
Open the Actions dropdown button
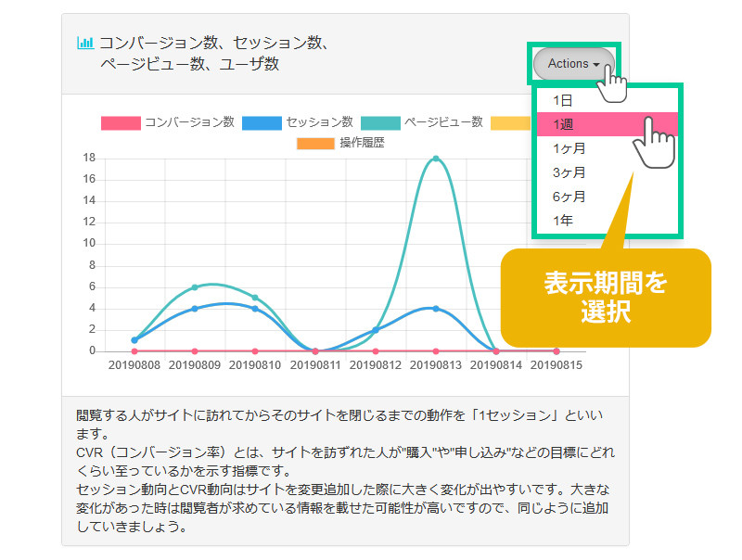[x=573, y=64]
